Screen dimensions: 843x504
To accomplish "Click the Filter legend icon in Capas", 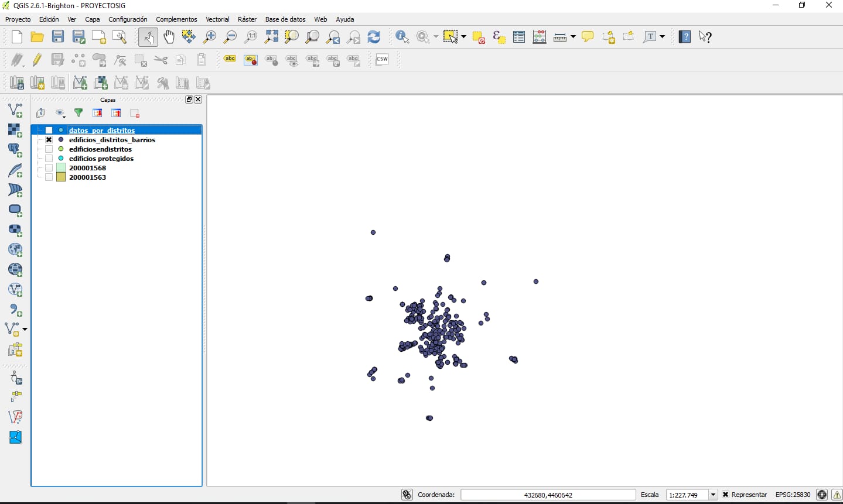I will coord(79,113).
